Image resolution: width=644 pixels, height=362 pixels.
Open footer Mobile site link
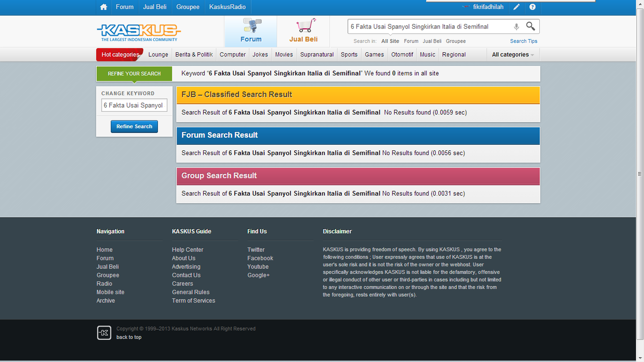(x=110, y=293)
